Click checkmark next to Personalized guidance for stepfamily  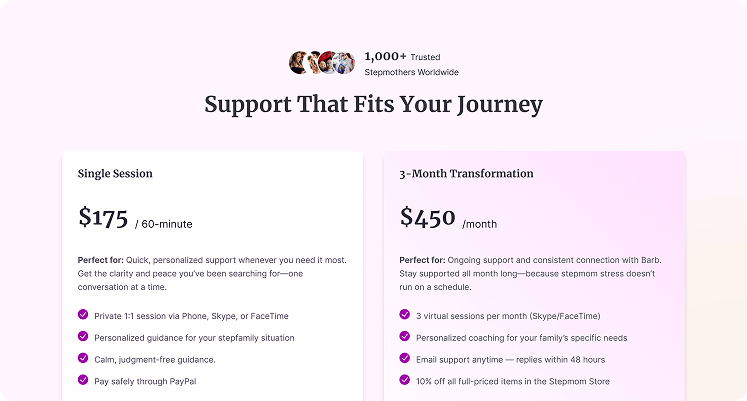pos(83,336)
